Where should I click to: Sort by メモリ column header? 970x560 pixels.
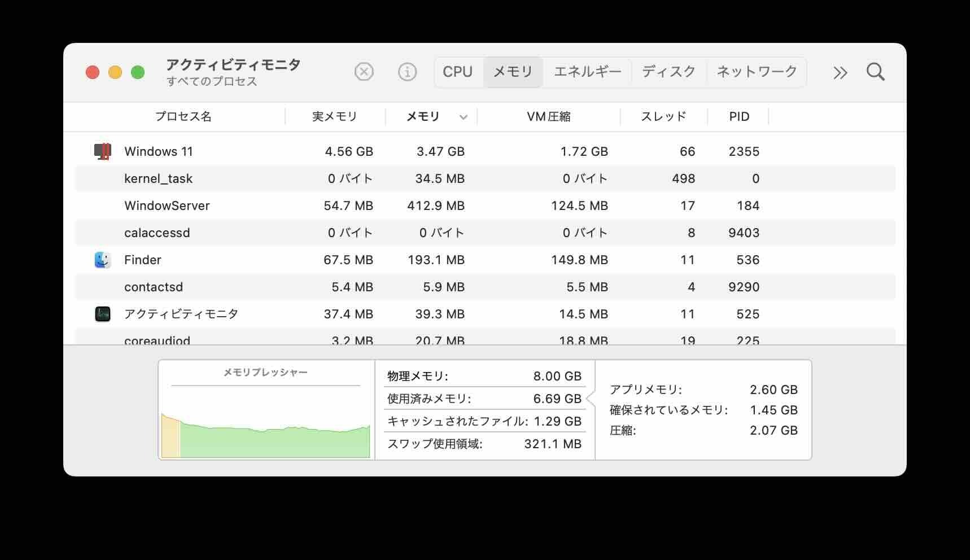(x=423, y=117)
